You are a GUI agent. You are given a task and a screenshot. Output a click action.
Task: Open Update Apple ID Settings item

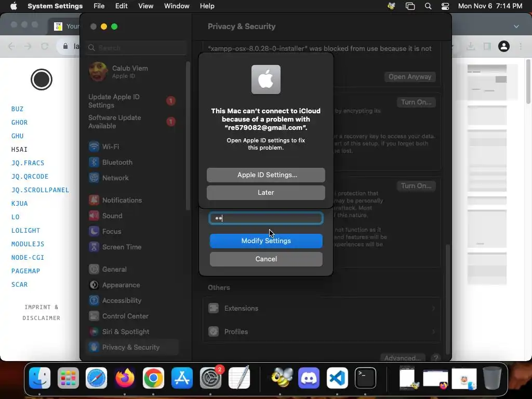(x=132, y=101)
